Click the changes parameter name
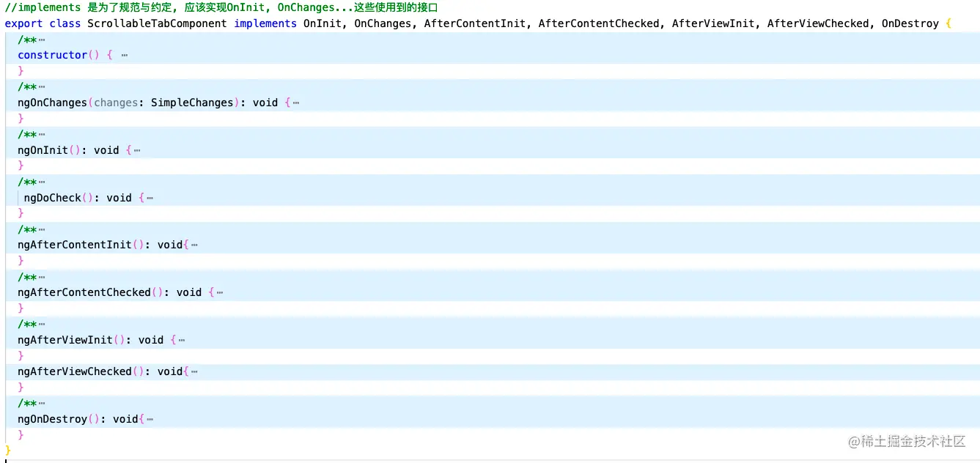Image resolution: width=980 pixels, height=463 pixels. [x=116, y=103]
